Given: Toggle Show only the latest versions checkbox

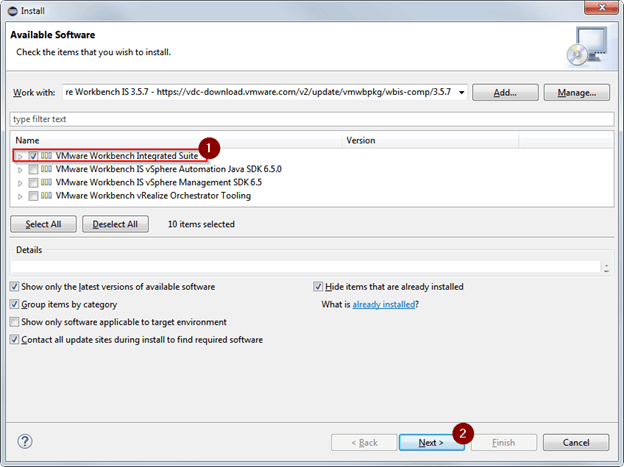Looking at the screenshot, I should 14,287.
